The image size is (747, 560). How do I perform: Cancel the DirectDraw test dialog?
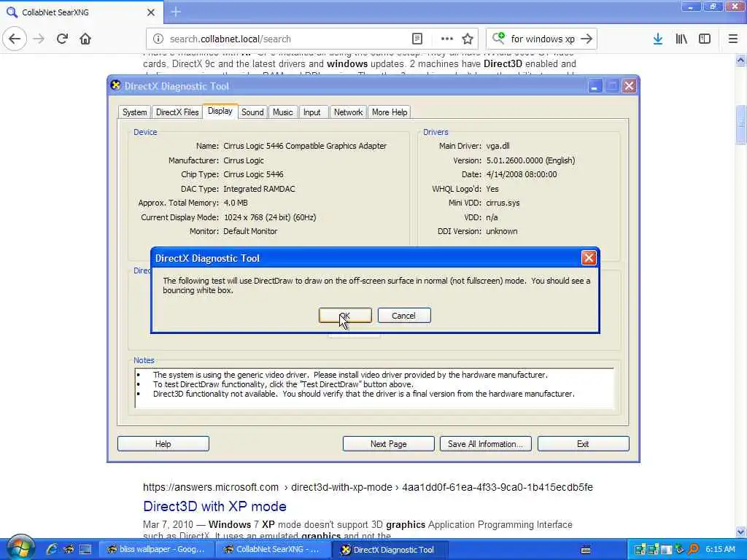pyautogui.click(x=403, y=315)
